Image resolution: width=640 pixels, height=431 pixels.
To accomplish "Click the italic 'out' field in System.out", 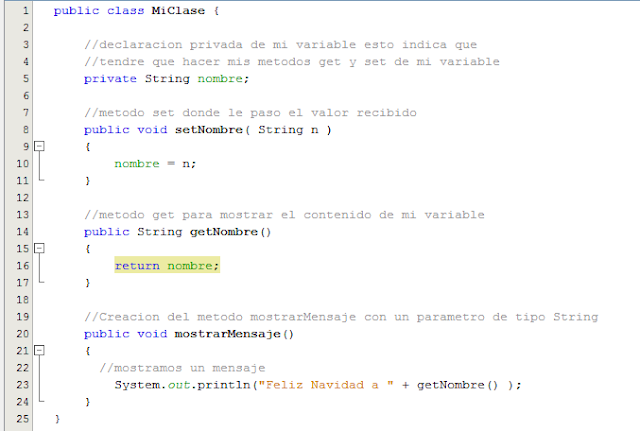I will [178, 385].
